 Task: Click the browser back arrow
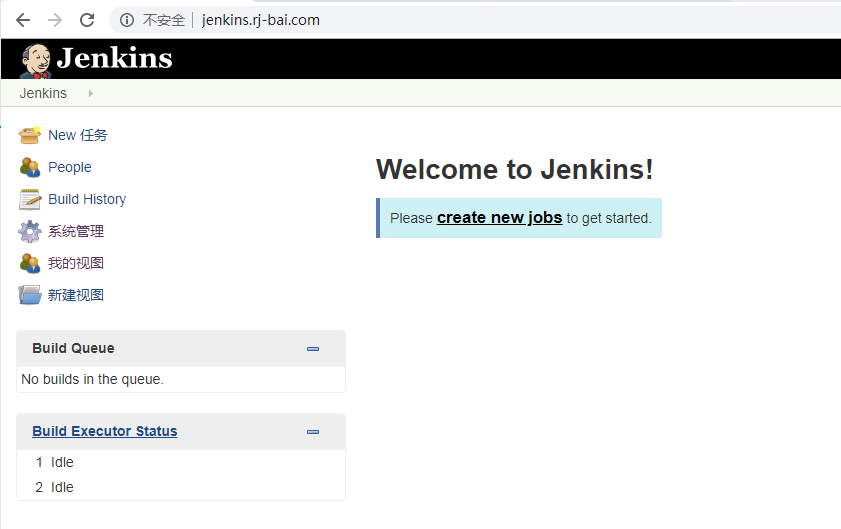point(23,20)
